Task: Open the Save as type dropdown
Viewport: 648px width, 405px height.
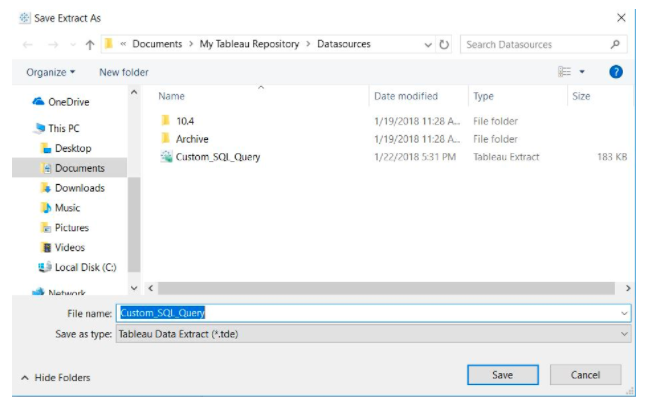Action: point(374,334)
